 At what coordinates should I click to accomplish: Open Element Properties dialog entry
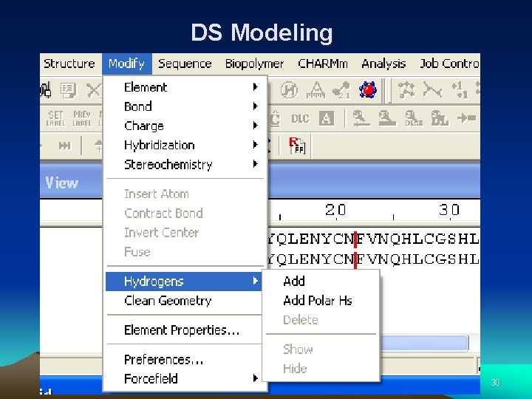pos(183,330)
